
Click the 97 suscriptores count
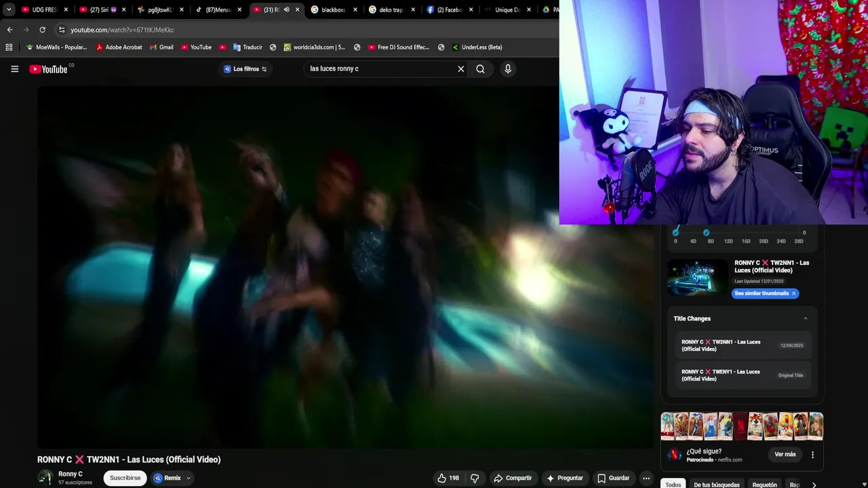point(75,483)
